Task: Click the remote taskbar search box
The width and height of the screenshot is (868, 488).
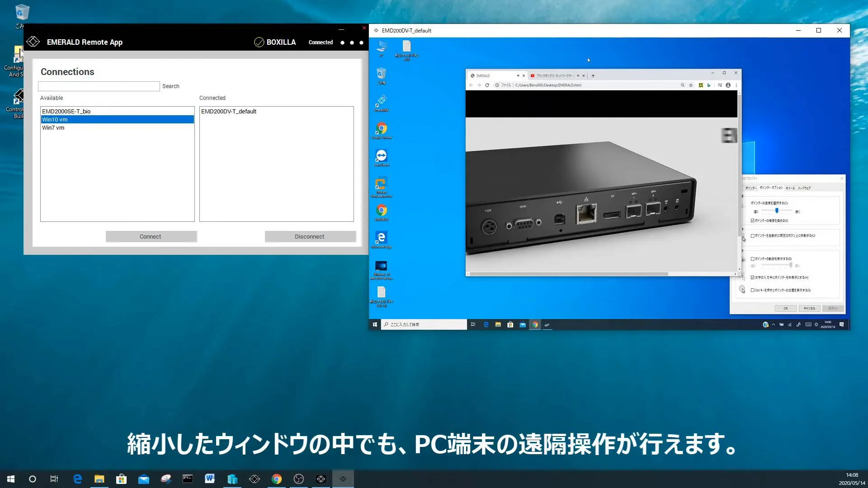Action: (x=424, y=324)
